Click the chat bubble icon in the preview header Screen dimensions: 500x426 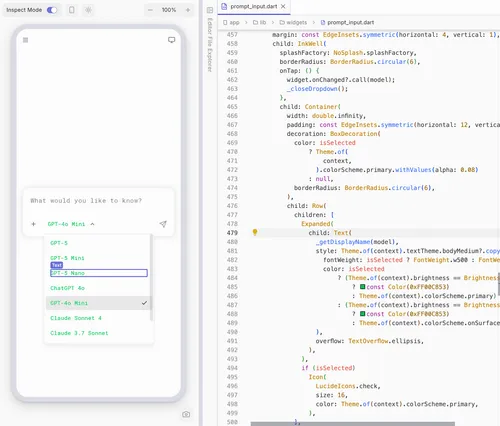(x=171, y=40)
